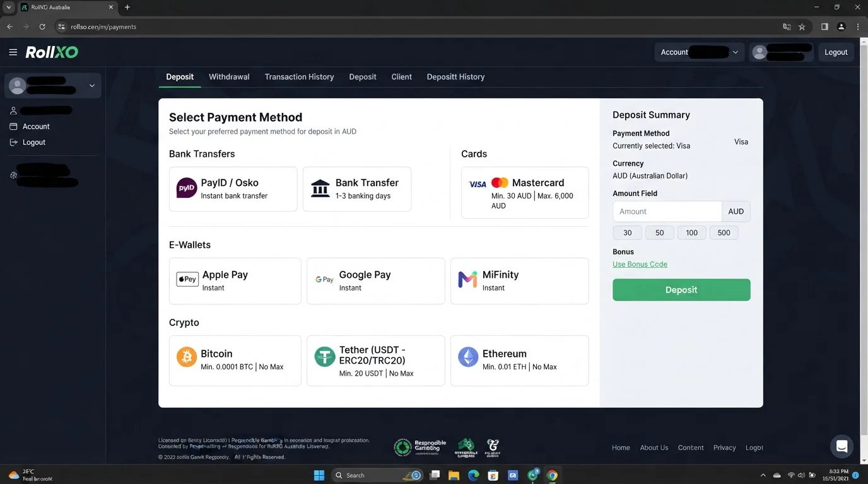Click the RollXO logo

click(x=52, y=52)
